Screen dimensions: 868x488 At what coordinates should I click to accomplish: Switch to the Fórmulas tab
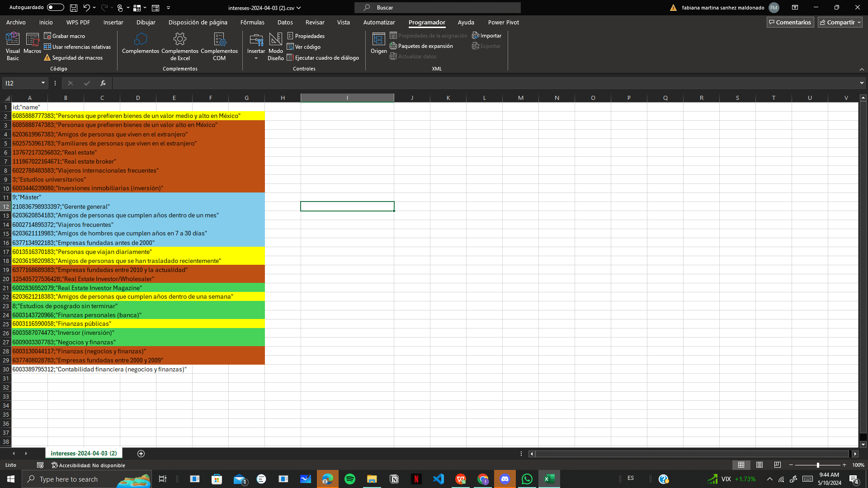coord(252,22)
